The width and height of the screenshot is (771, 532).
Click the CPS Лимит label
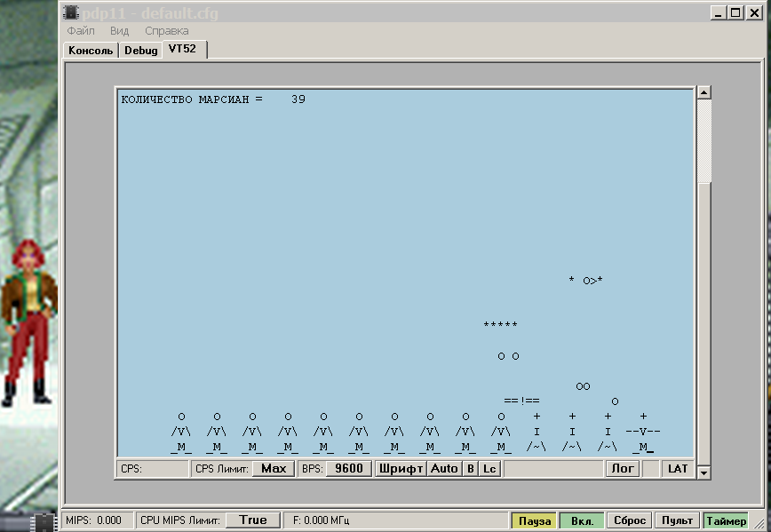(x=221, y=469)
